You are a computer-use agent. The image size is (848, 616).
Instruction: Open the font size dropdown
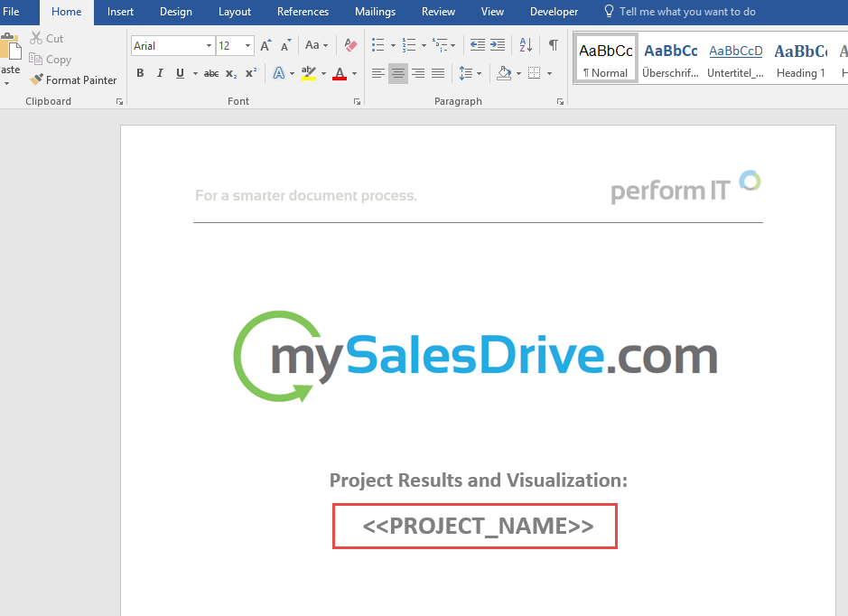point(247,46)
